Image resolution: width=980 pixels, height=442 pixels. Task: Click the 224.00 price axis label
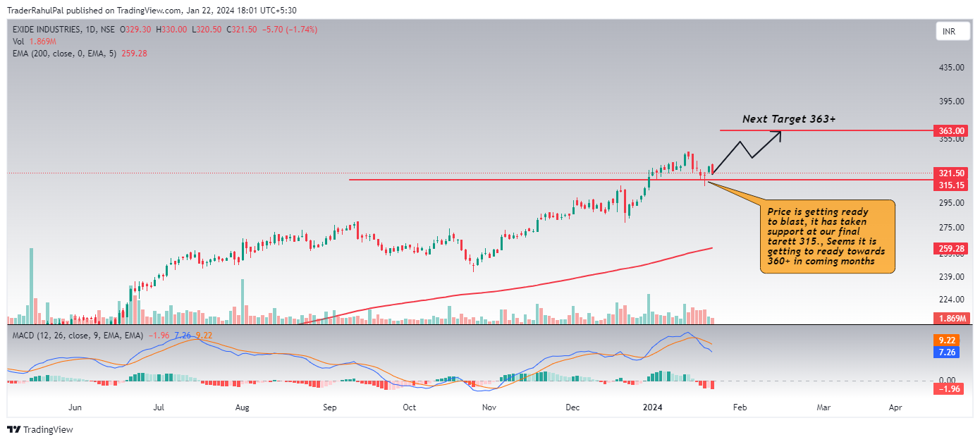(x=951, y=300)
